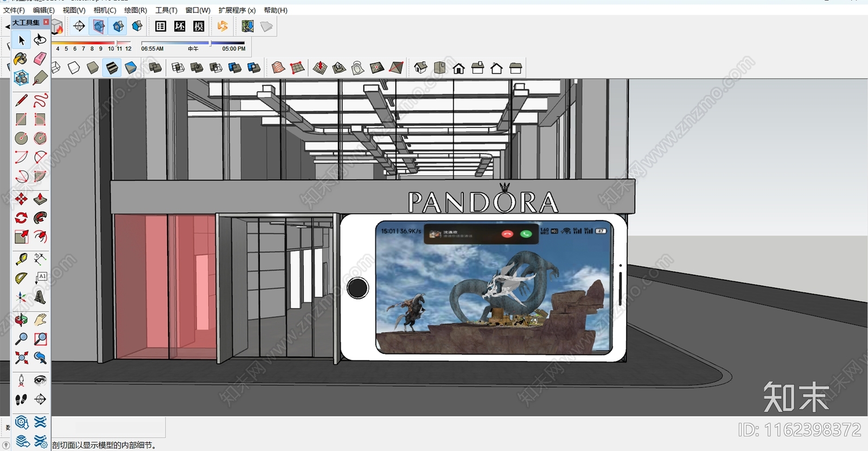This screenshot has height=451, width=868.
Task: Choose the Rotated Rectangle tool
Action: [40, 119]
